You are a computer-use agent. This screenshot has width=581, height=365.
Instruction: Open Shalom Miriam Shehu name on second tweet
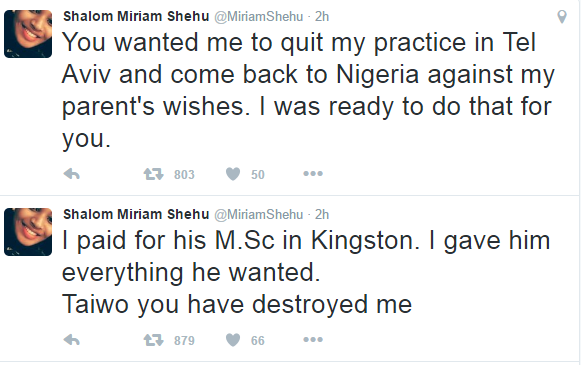point(136,214)
